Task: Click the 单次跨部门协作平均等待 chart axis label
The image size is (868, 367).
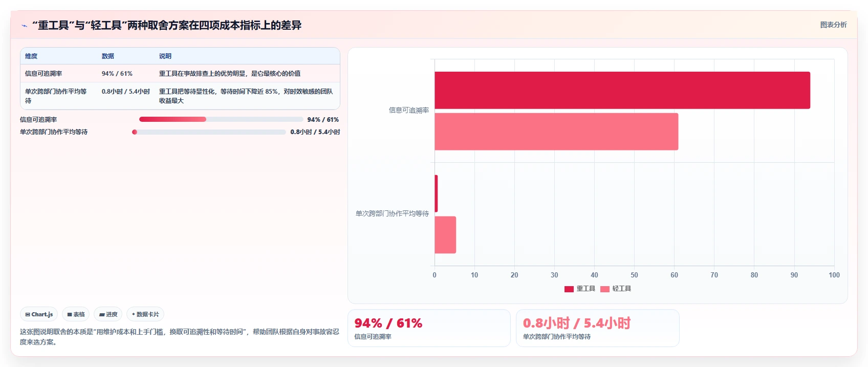Action: click(x=393, y=213)
